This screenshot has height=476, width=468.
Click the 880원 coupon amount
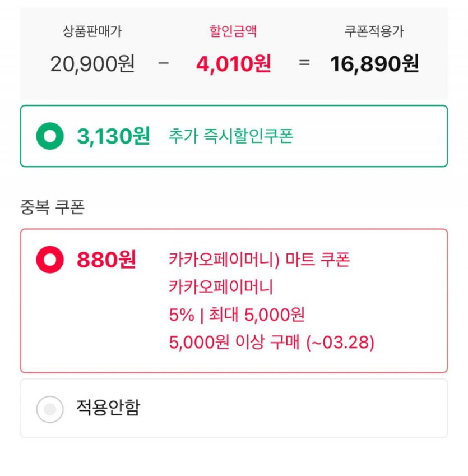tap(106, 260)
